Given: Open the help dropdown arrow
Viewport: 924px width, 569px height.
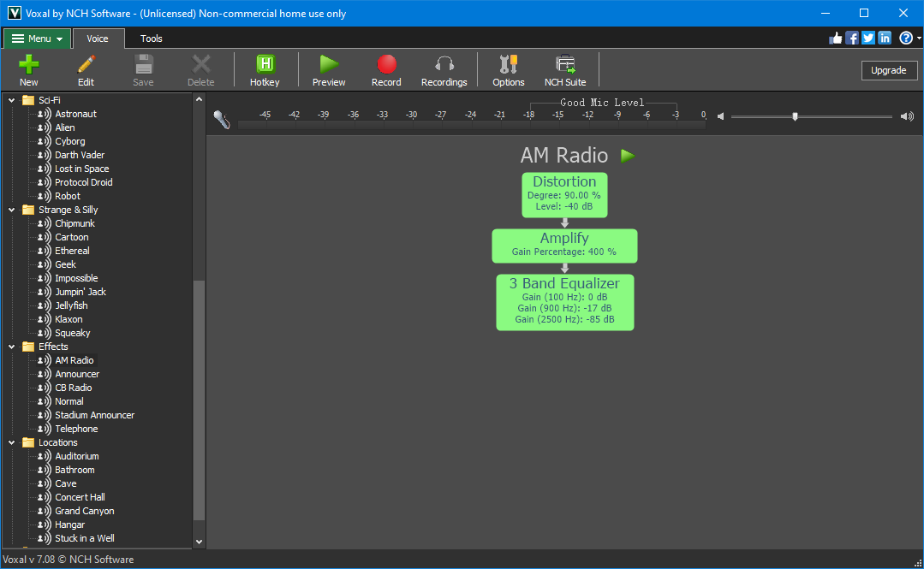Looking at the screenshot, I should coord(919,39).
